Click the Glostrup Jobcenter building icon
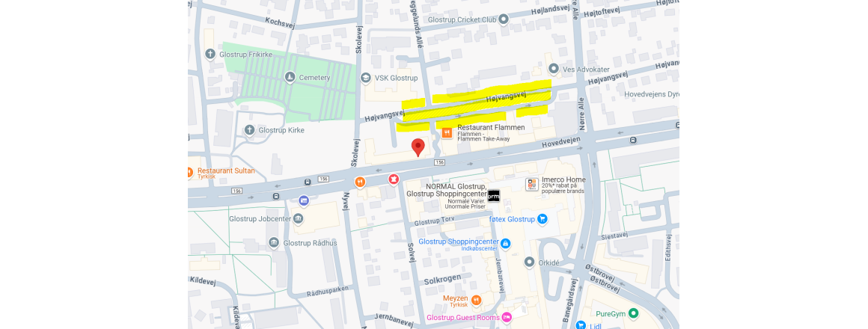Screen dimensions: 868x329 click(x=299, y=218)
